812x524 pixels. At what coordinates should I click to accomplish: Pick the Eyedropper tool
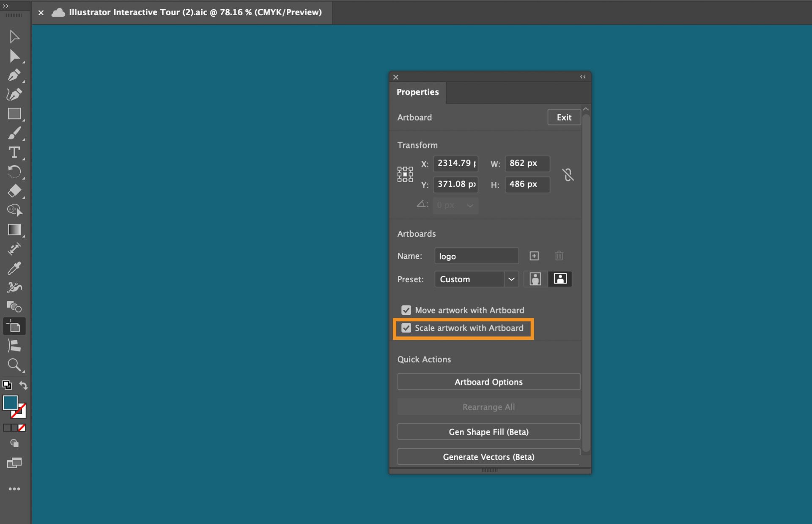[14, 267]
